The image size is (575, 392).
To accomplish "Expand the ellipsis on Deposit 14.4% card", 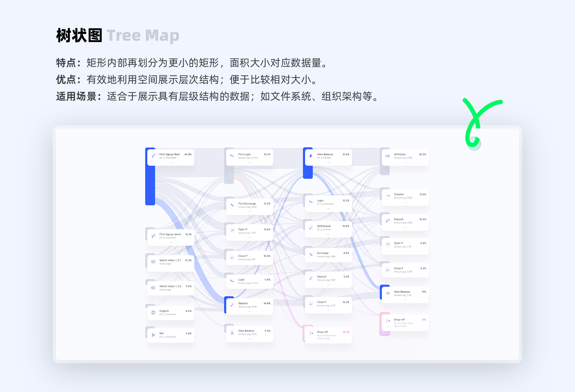I will 249,311.
